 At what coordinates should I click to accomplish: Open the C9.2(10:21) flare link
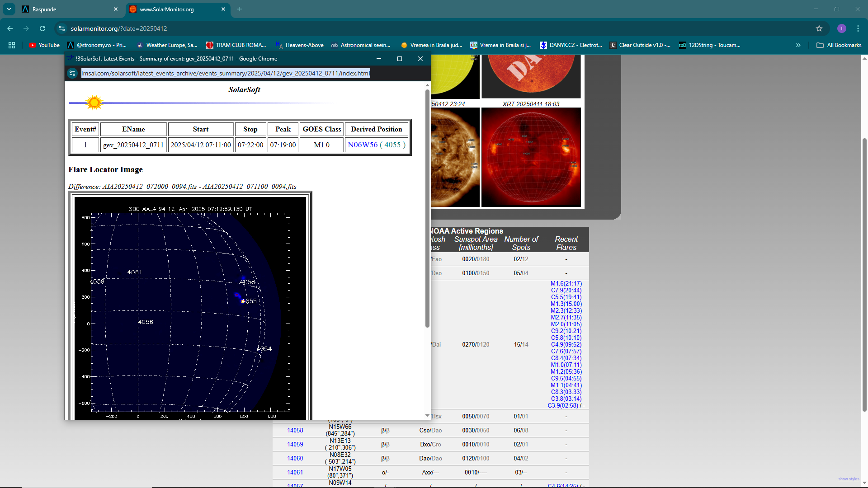[566, 331]
